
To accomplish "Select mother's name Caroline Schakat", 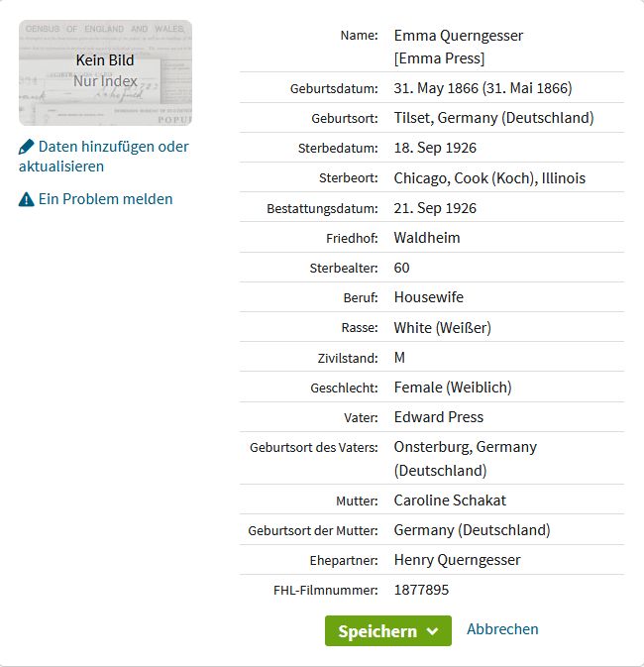I will 450,500.
